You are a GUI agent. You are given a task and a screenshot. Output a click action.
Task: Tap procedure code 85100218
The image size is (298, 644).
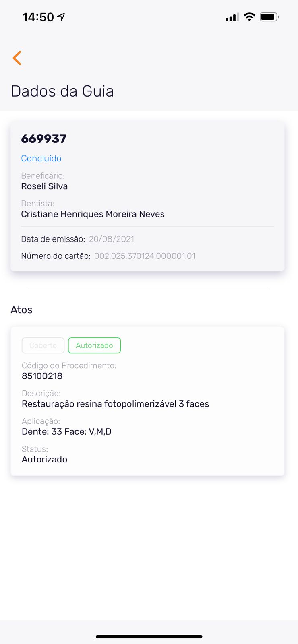click(x=42, y=376)
